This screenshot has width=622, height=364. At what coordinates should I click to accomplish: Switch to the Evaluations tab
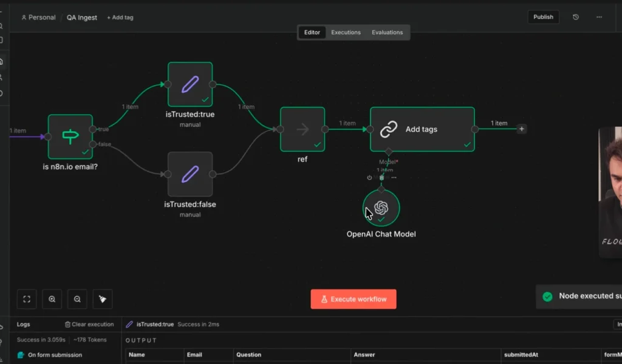(388, 32)
